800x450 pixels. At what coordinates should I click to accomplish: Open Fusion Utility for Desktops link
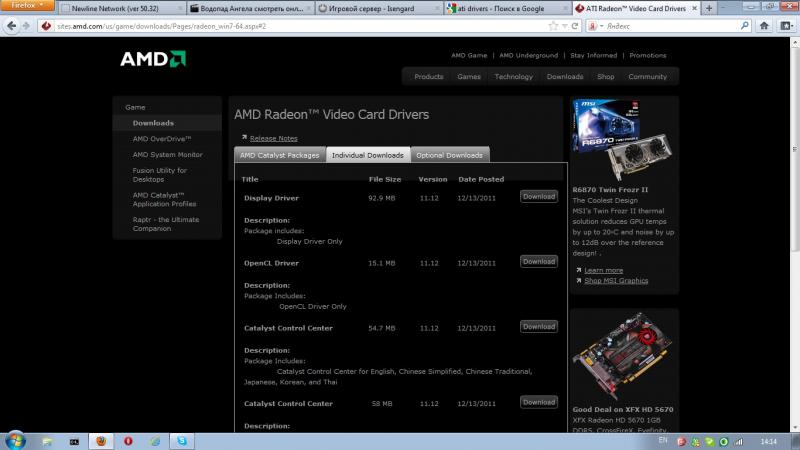(160, 174)
